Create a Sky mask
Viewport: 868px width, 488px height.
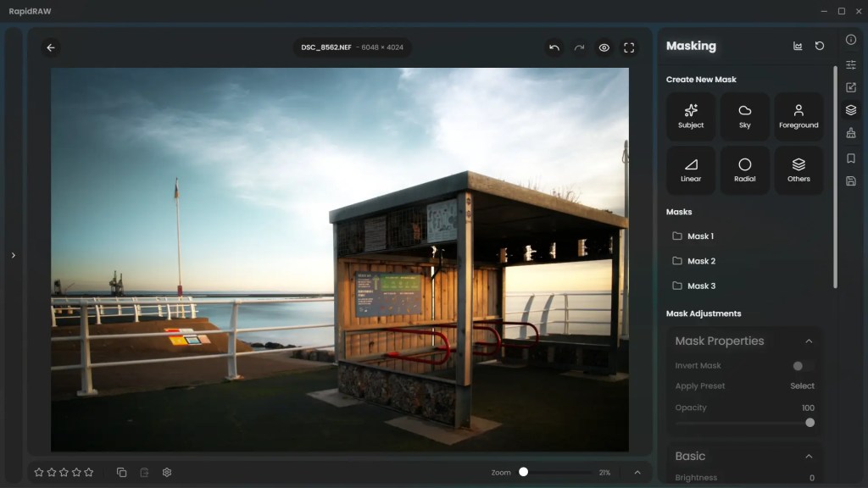tap(744, 116)
